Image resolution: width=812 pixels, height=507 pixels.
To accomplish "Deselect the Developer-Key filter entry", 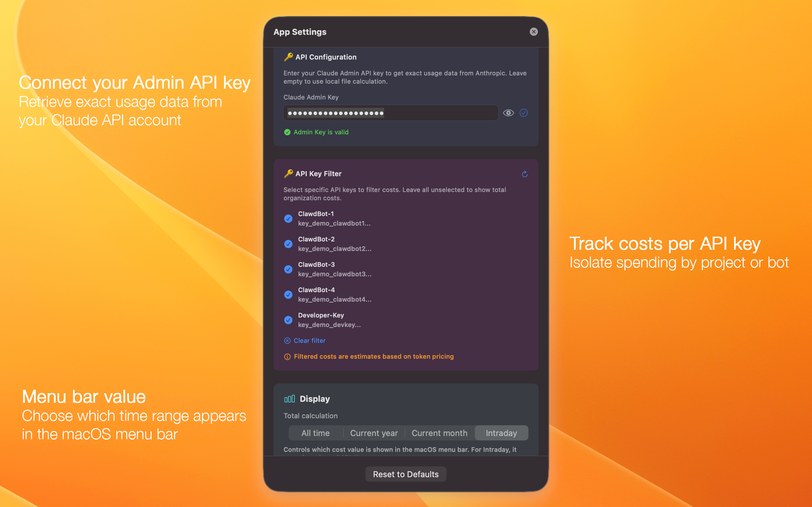I will pyautogui.click(x=289, y=320).
